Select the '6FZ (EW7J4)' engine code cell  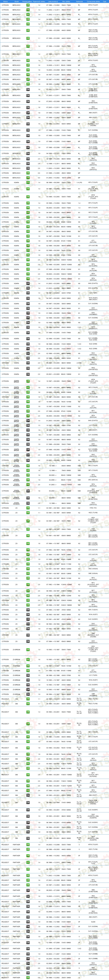pyautogui.click(x=93, y=480)
